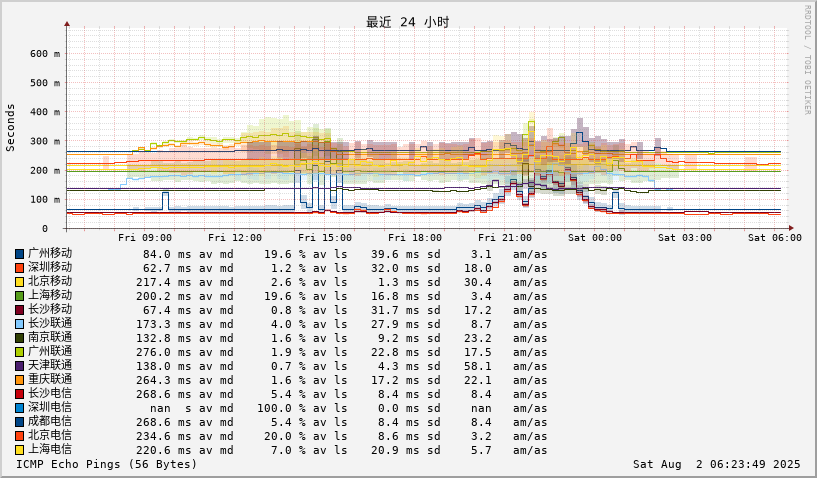Image resolution: width=817 pixels, height=478 pixels.
Task: Click 北京移动's 30.4 am/as value
Action: pos(478,283)
